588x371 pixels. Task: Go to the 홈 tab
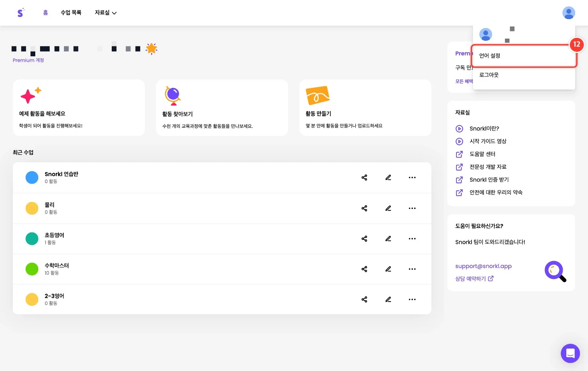pyautogui.click(x=46, y=13)
